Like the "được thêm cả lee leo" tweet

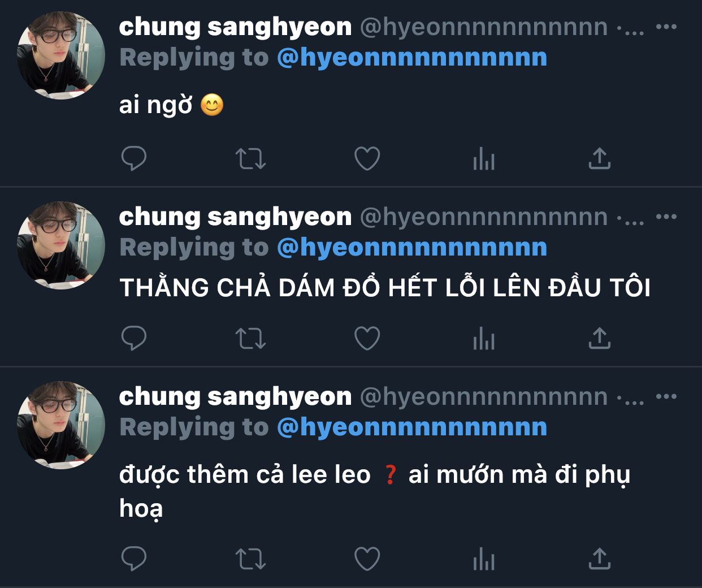367,559
